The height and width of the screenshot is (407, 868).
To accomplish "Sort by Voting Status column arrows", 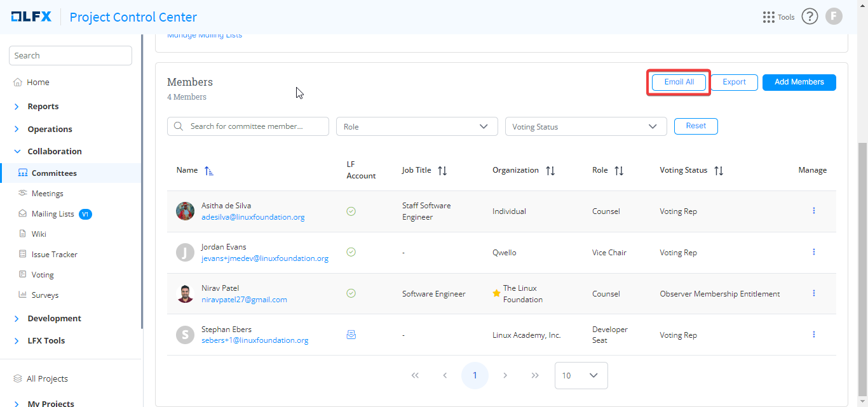I will 719,171.
